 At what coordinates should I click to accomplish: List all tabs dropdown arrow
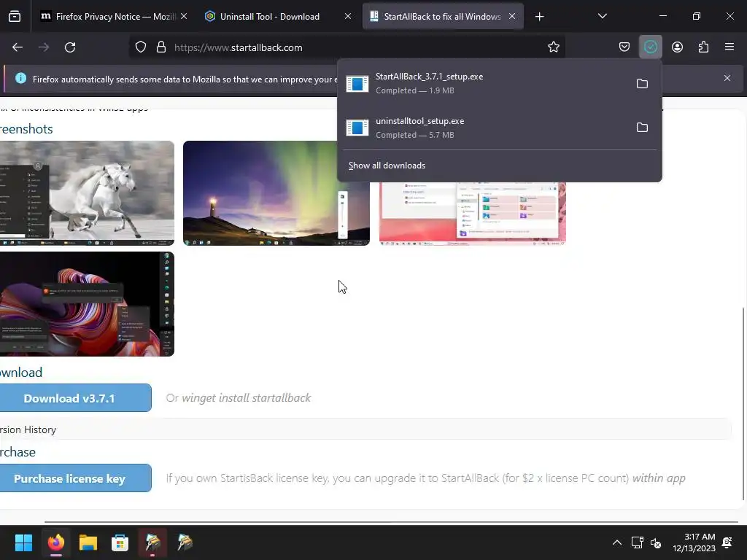(602, 16)
